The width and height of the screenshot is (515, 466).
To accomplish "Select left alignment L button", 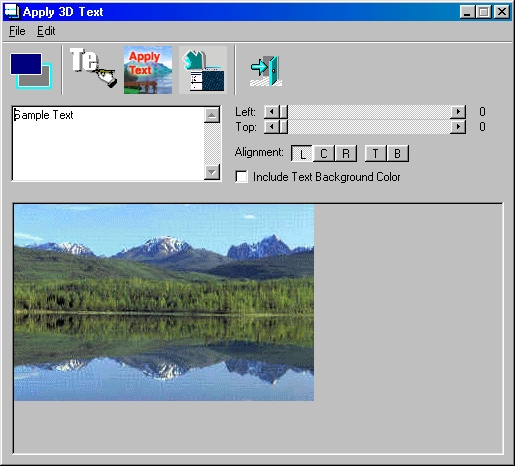I will click(302, 154).
